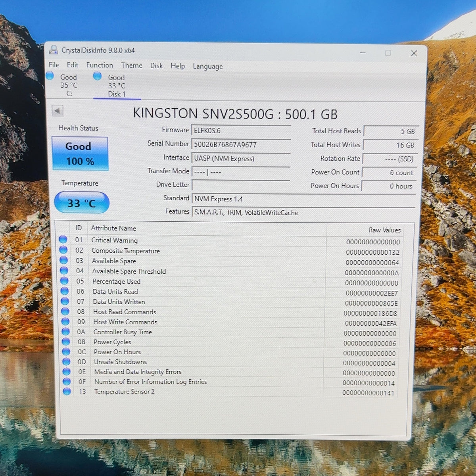Viewport: 476px width, 476px height.
Task: Click the status orb for Data Units Read
Action: [64, 291]
